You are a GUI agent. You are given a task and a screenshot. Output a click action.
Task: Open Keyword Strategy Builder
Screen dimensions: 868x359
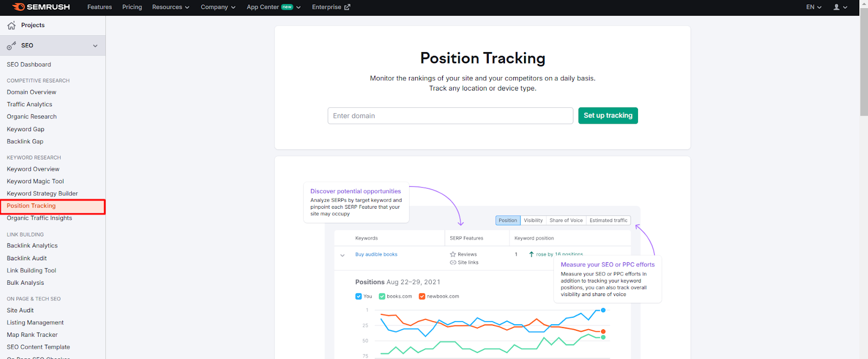[x=42, y=194]
